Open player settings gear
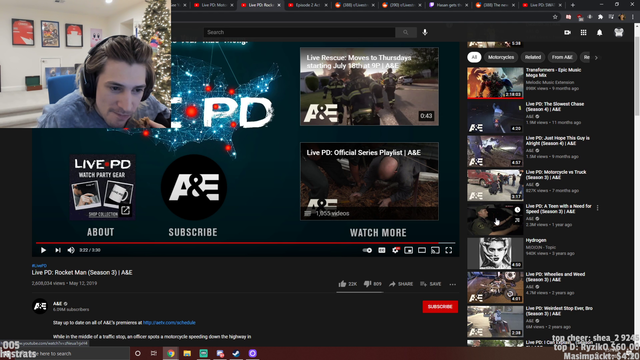 [395, 250]
